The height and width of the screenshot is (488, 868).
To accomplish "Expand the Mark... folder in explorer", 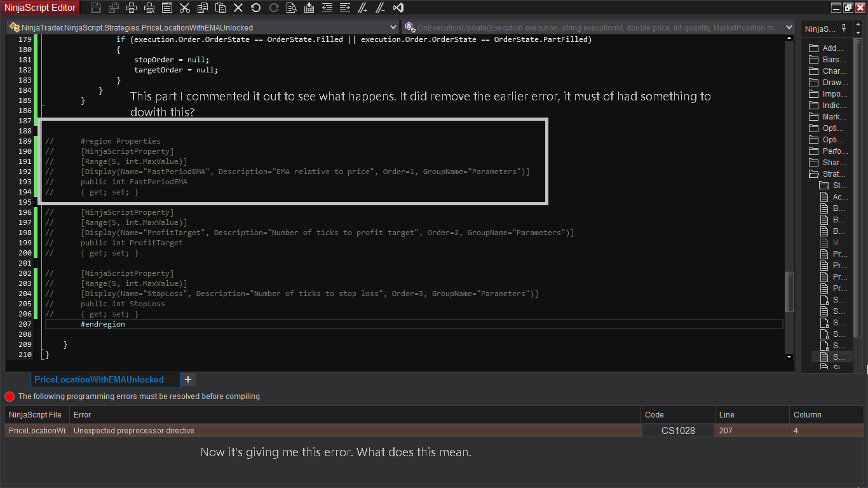I will pyautogui.click(x=827, y=117).
